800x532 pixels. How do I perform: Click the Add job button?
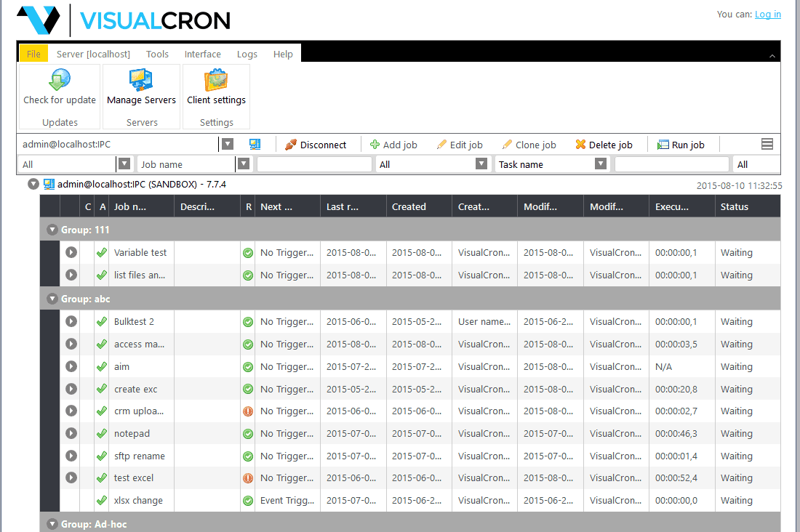(393, 145)
